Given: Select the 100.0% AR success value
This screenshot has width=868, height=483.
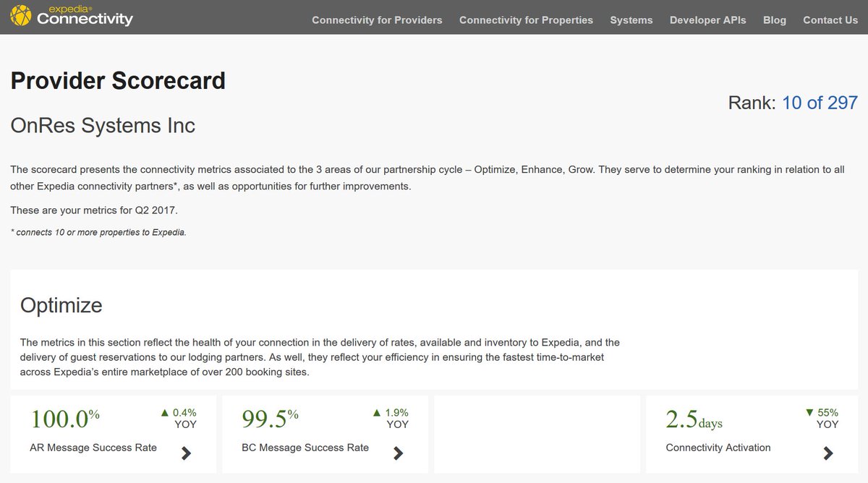Looking at the screenshot, I should [64, 419].
